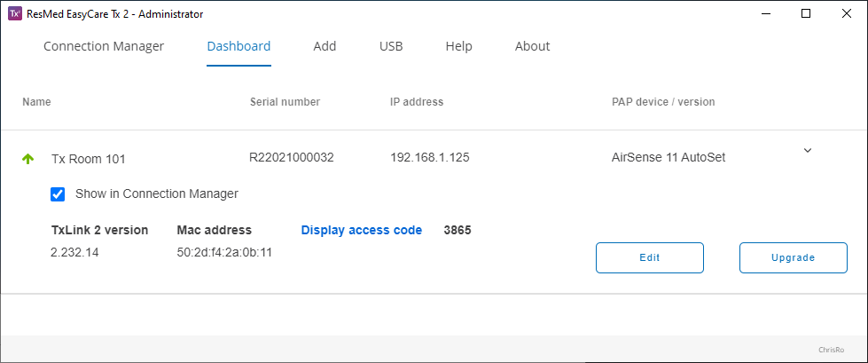Open the About tab
This screenshot has width=868, height=363.
pos(533,46)
